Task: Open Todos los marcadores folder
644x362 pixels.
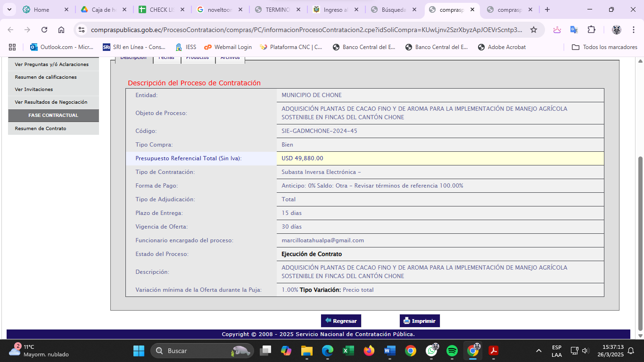Action: (604, 47)
